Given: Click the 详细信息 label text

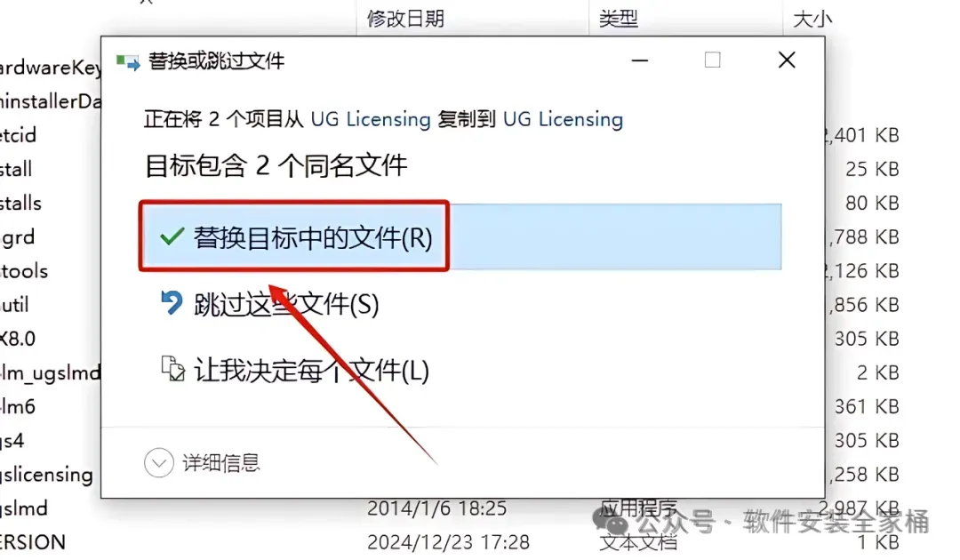Looking at the screenshot, I should pyautogui.click(x=221, y=463).
